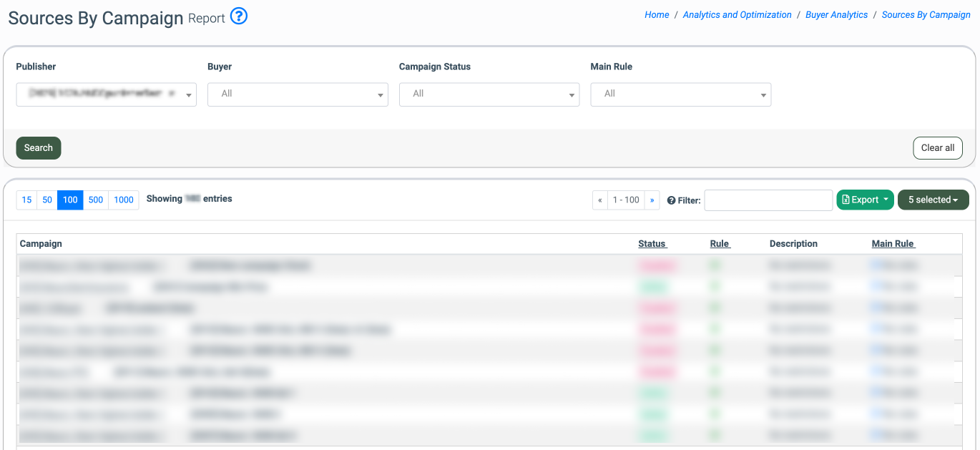Focus the Filter text input field
980x450 pixels.
point(768,200)
